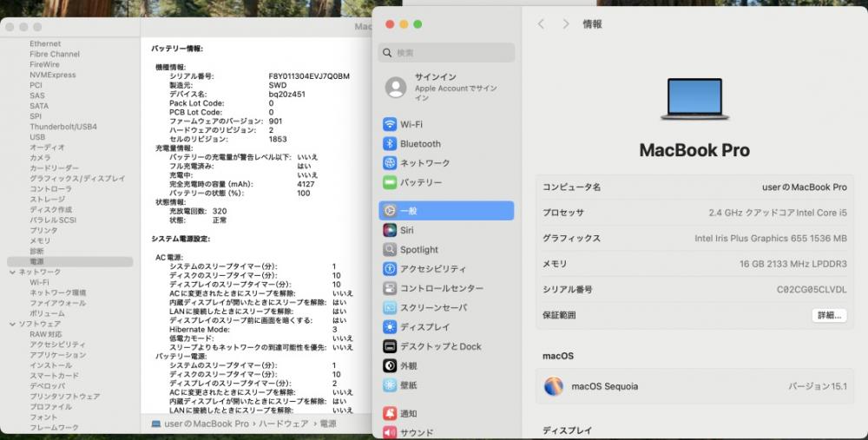Viewport: 868px width, 440px height.
Task: Open 壁紙 wallpaper icon
Action: click(x=390, y=385)
